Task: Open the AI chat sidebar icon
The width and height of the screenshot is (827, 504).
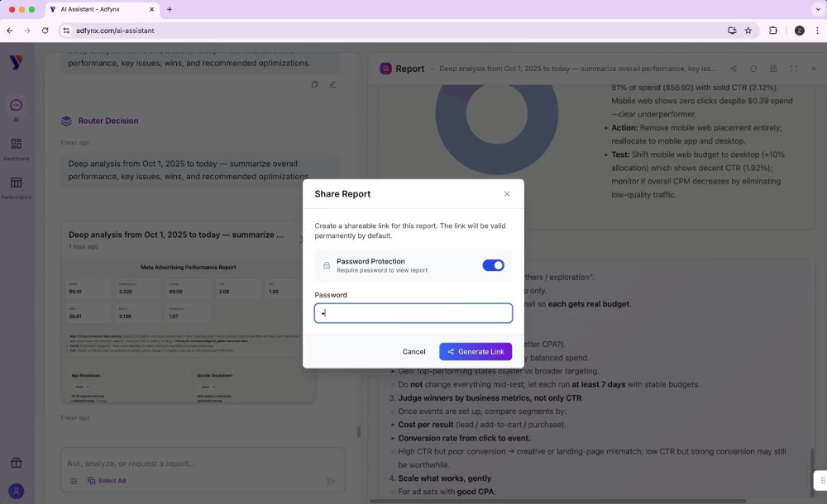Action: click(17, 106)
